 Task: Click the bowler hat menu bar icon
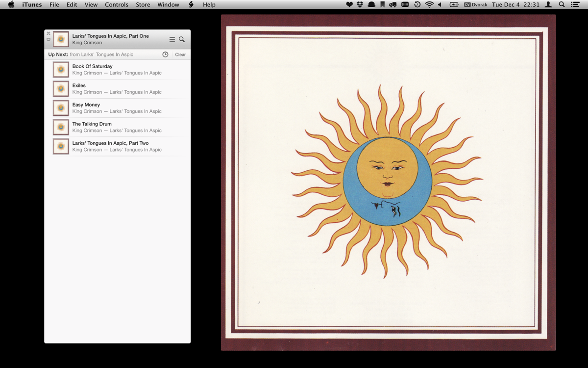click(371, 4)
